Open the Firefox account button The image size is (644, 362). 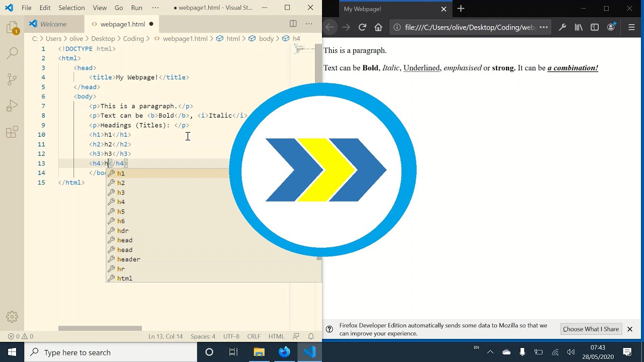point(611,27)
